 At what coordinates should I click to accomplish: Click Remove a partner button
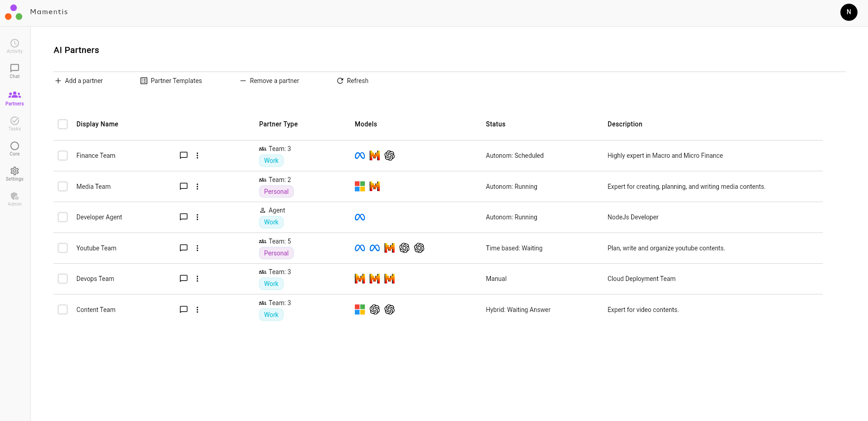(x=270, y=81)
